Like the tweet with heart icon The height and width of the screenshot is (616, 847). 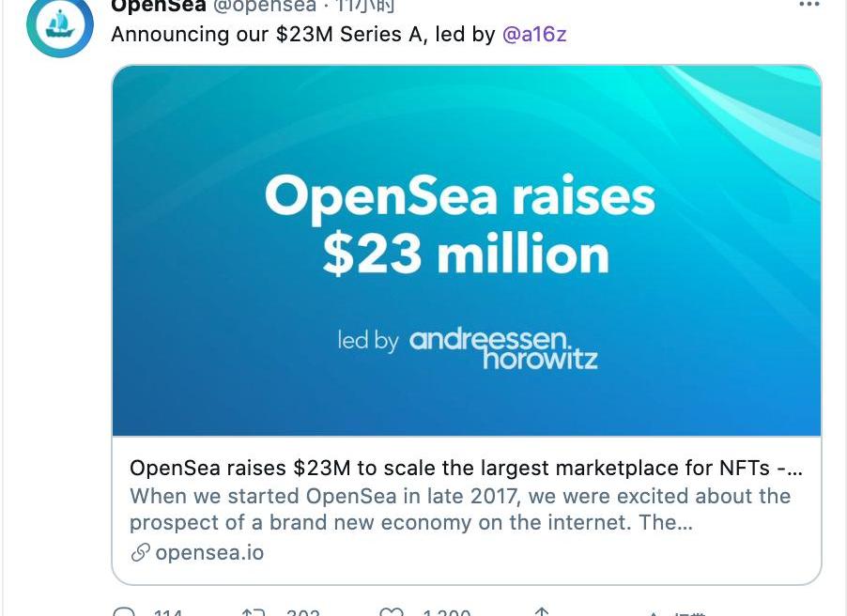click(392, 612)
